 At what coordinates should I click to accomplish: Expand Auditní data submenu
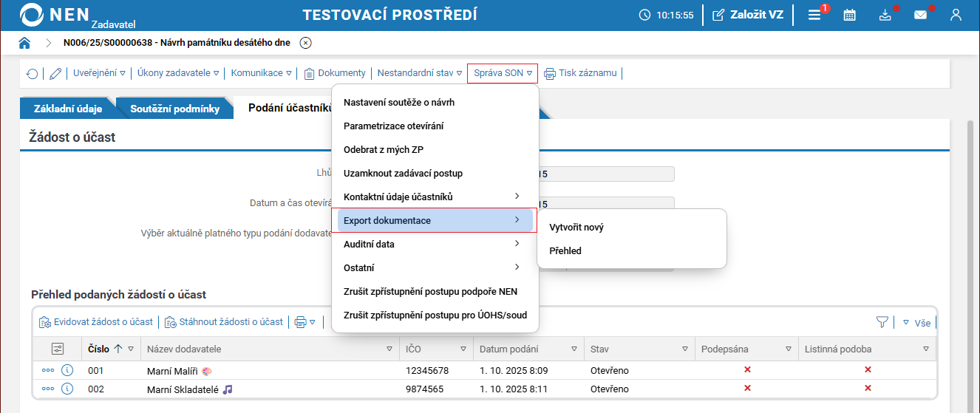pyautogui.click(x=435, y=244)
